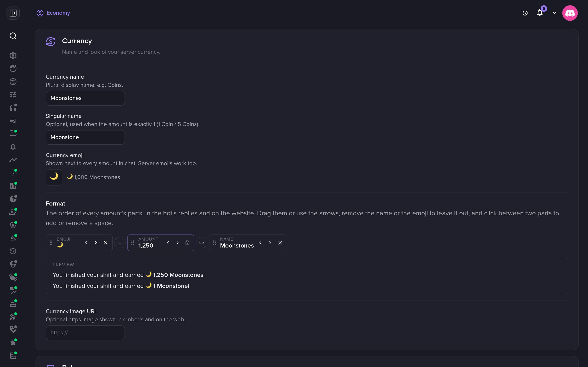Toggle space between Amount and Name
The image size is (588, 367).
(x=202, y=243)
